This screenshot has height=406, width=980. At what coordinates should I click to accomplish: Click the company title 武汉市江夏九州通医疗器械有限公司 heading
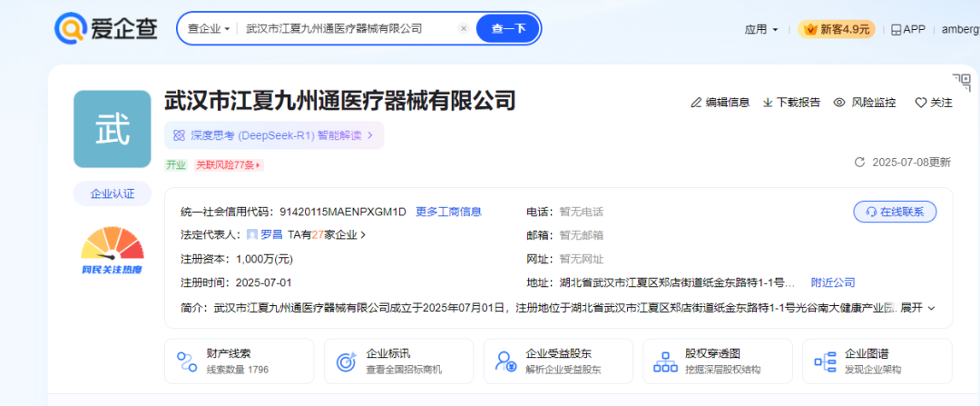tap(340, 100)
